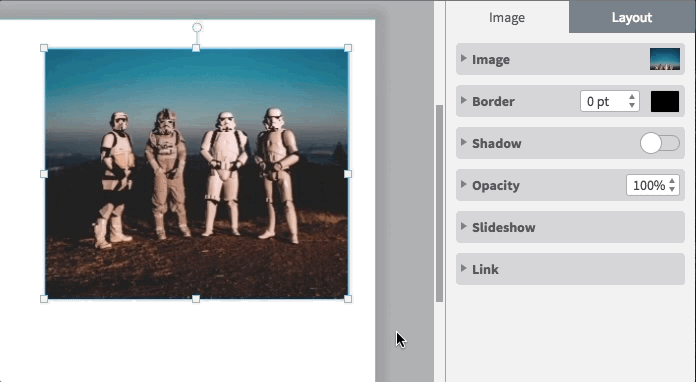Open the black border color swatch
The height and width of the screenshot is (382, 696).
click(664, 102)
